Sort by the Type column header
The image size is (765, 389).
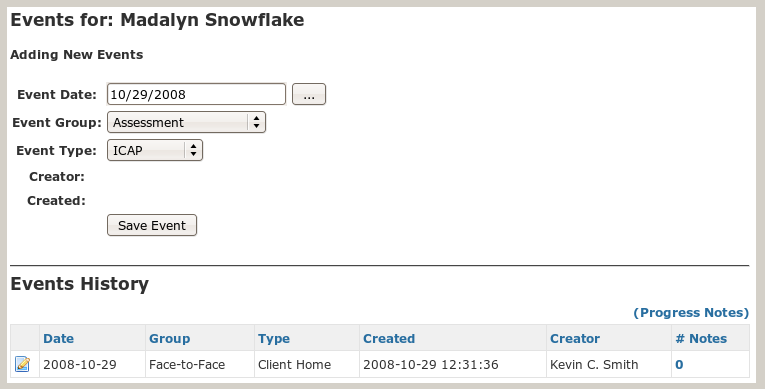coord(274,339)
